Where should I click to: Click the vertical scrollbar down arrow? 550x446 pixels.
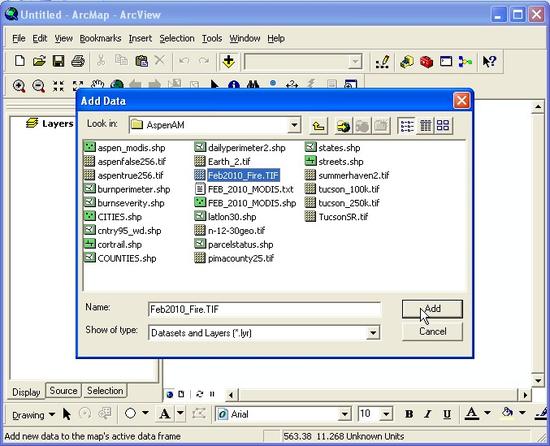(538, 380)
